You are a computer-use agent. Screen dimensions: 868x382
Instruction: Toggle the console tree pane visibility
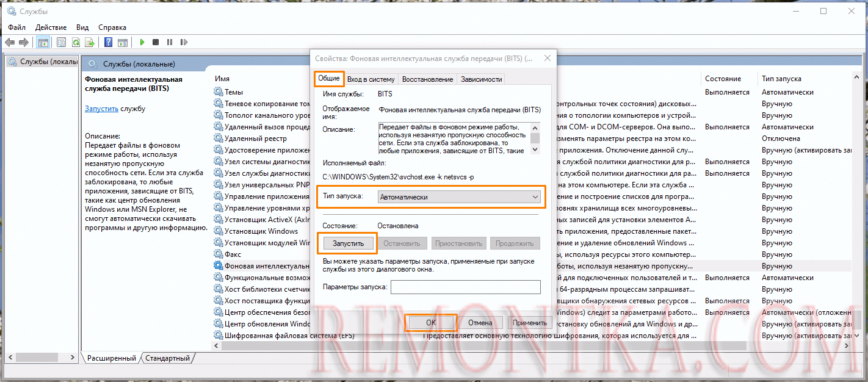[x=43, y=41]
